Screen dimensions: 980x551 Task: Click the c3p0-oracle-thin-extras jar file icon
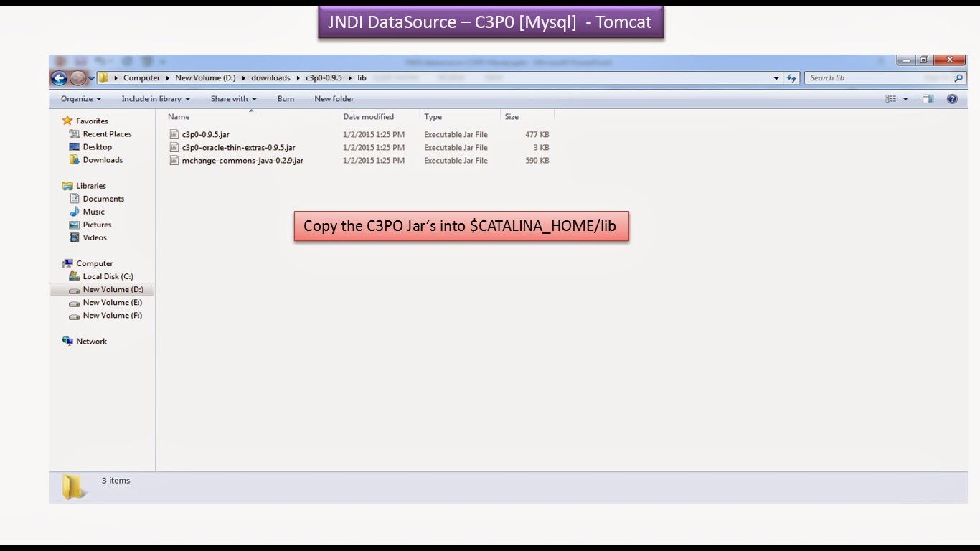point(174,147)
